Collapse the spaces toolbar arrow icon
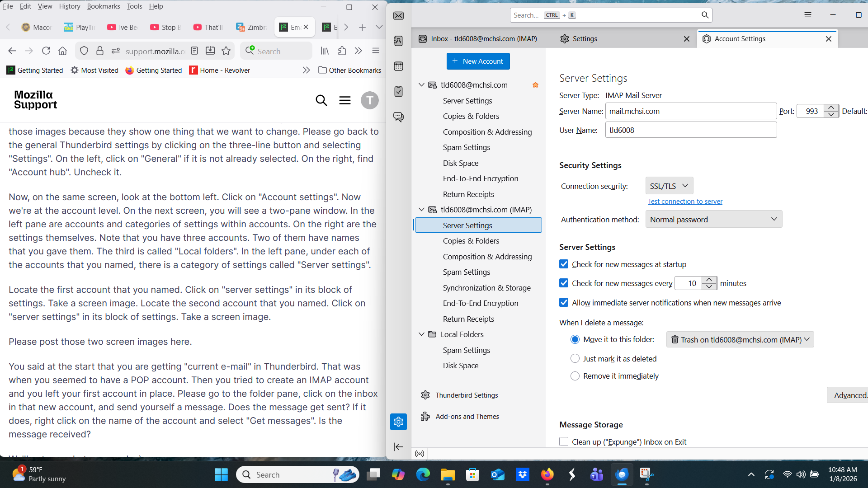 pos(398,447)
